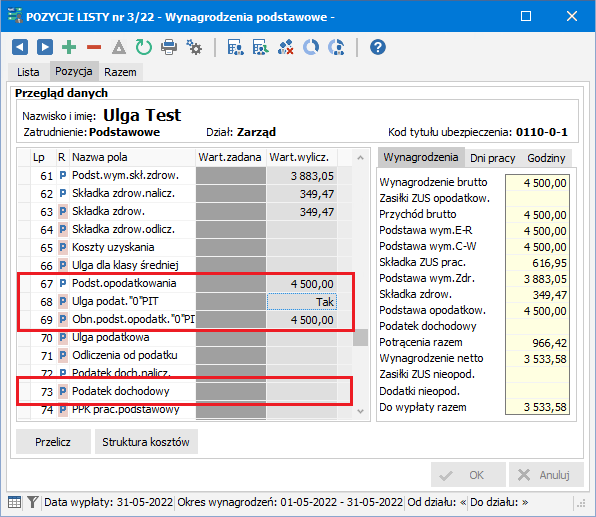Click diamonds with red X icon
Viewport: 596px width, 517px height.
(286, 48)
